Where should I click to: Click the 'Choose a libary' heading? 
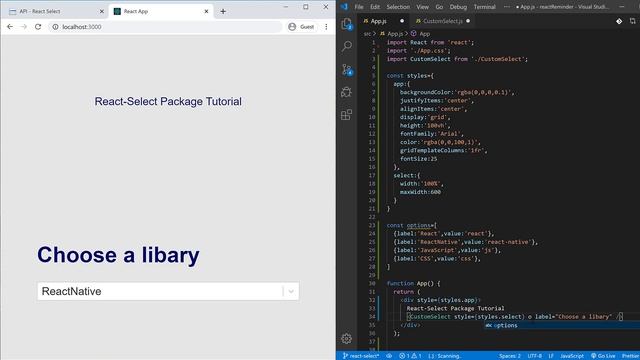tap(118, 255)
